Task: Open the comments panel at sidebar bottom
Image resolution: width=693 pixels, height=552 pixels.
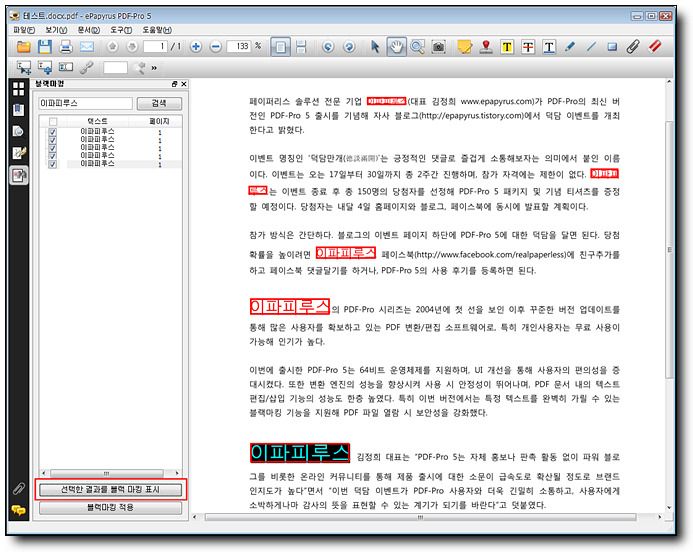Action: pos(18,510)
